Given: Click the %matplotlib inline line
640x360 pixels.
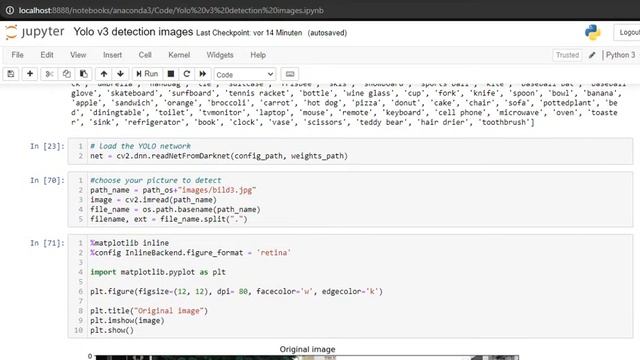Looking at the screenshot, I should 129,243.
